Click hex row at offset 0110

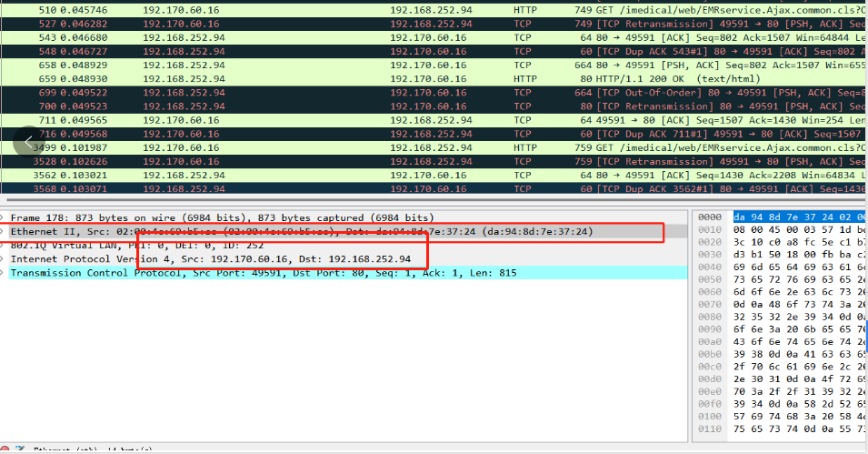pos(780,429)
